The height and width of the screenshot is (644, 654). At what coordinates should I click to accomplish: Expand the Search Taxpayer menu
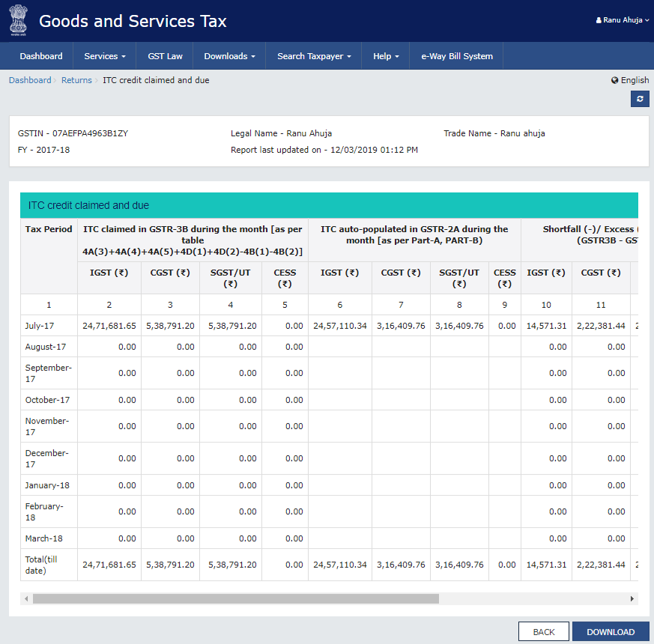[314, 56]
